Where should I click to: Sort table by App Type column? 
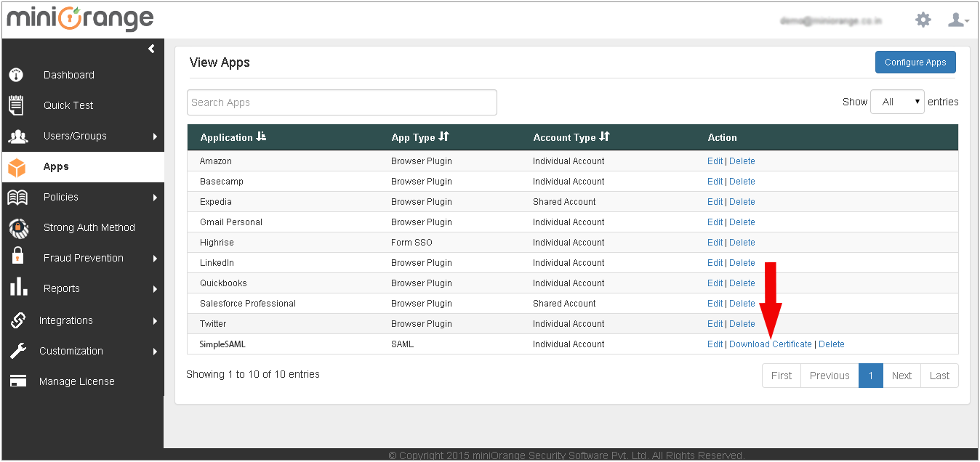[444, 137]
